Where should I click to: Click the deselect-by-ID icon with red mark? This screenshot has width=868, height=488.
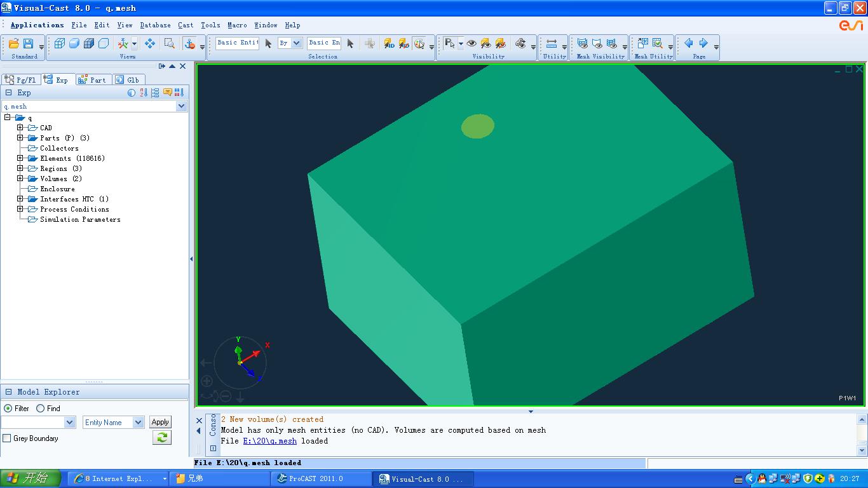(x=403, y=43)
